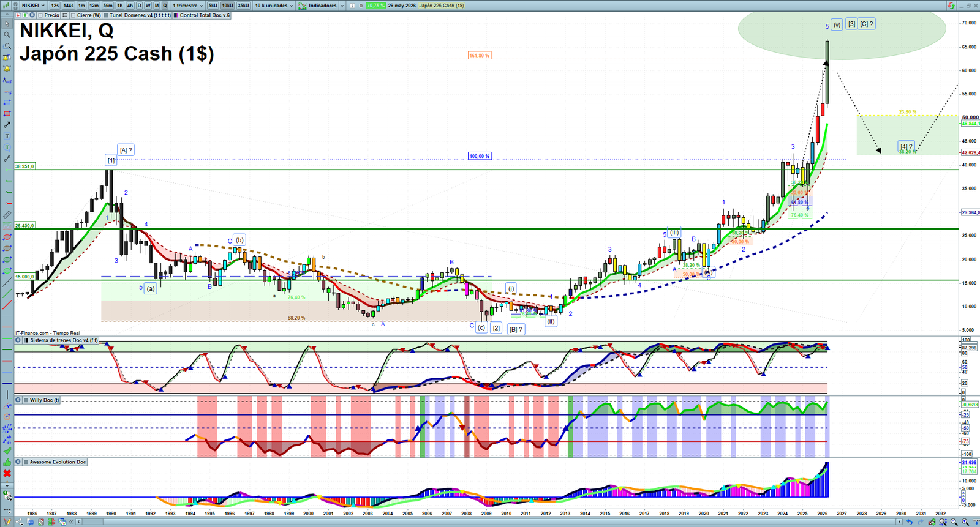The height and width of the screenshot is (527, 980).
Task: Open the chat bubbles icon
Action: (x=30, y=521)
